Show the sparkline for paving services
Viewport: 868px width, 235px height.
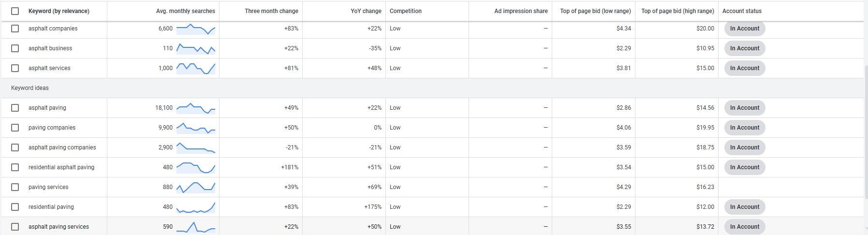(196, 187)
